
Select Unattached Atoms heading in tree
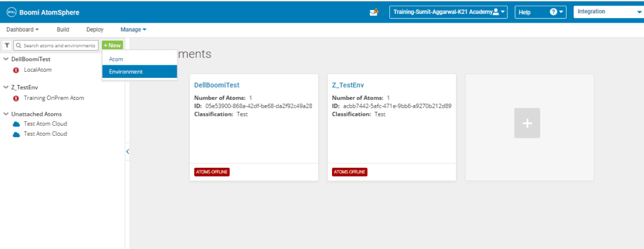(36, 114)
